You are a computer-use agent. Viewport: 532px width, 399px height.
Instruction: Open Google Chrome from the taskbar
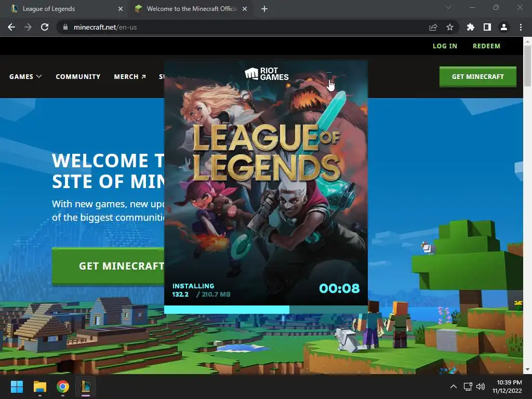63,387
